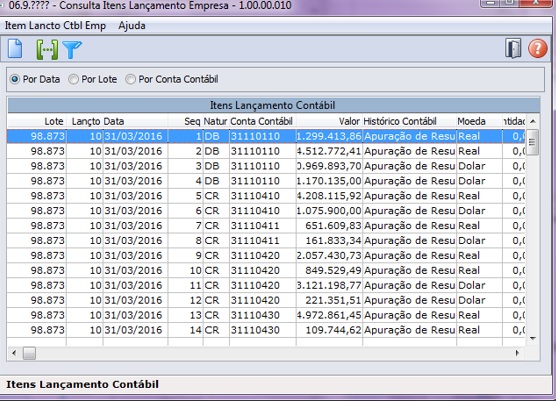Choose Por Conta Contábil radio option
Screen dimensions: 556x402
[172, 79]
